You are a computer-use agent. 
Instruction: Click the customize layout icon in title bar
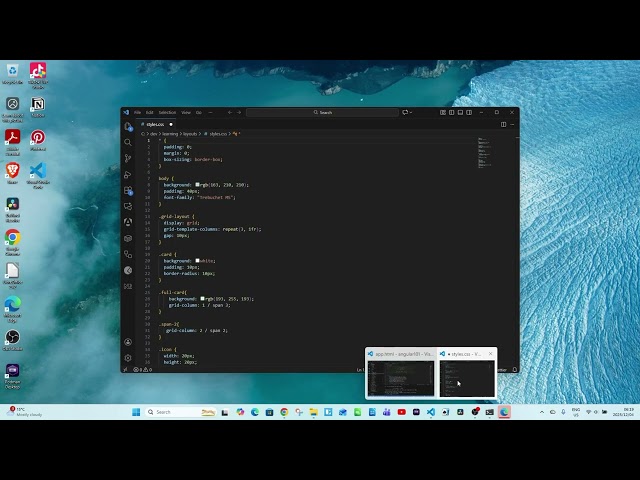click(443, 112)
